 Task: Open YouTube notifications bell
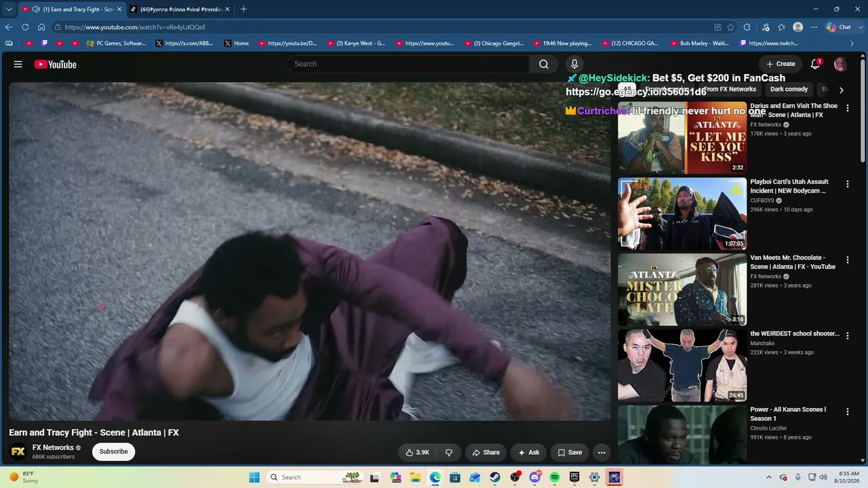[x=816, y=64]
